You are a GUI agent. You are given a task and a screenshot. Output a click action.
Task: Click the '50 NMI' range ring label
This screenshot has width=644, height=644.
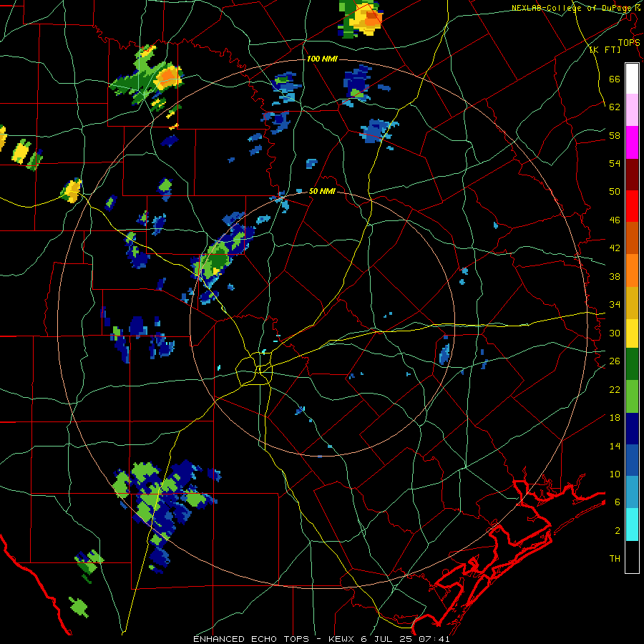pyautogui.click(x=322, y=192)
